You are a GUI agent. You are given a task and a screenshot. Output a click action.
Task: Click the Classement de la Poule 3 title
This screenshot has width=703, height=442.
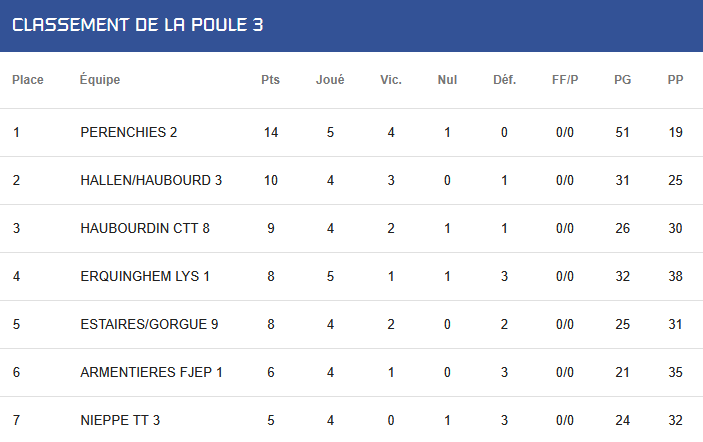pyautogui.click(x=137, y=25)
